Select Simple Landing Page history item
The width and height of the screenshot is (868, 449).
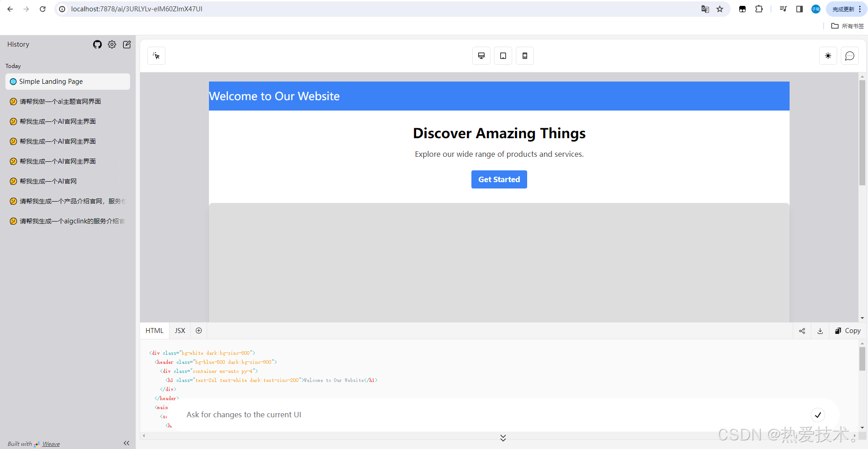coord(68,82)
